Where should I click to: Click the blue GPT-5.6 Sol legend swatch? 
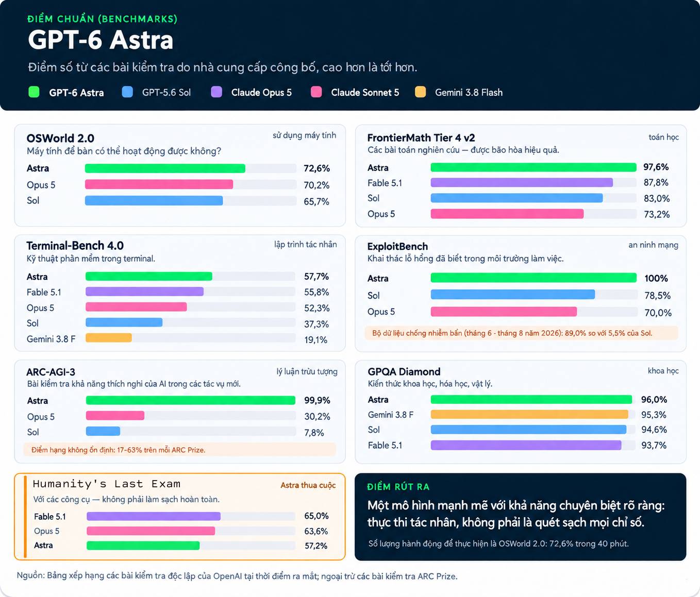pyautogui.click(x=127, y=92)
